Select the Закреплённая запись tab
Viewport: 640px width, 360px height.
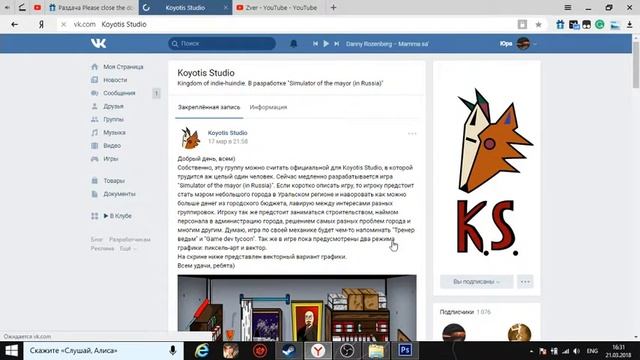(x=209, y=107)
